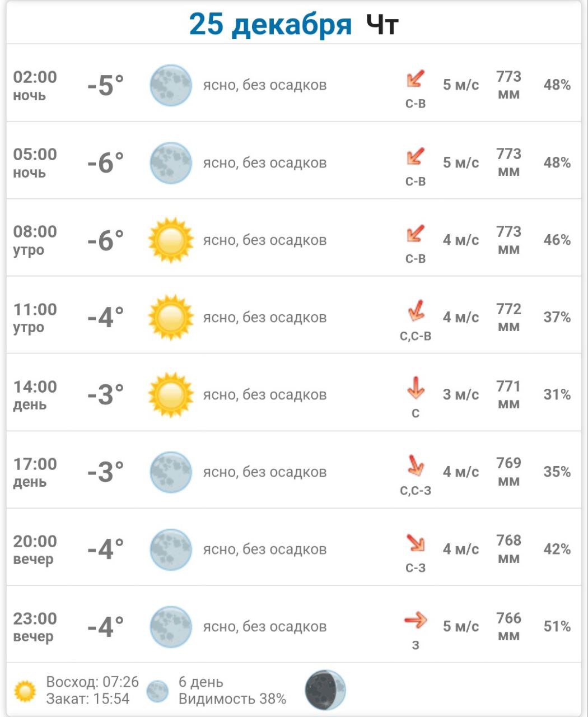588x717 pixels.
Task: Click the north-east wind arrow at 05:00
Action: click(416, 156)
